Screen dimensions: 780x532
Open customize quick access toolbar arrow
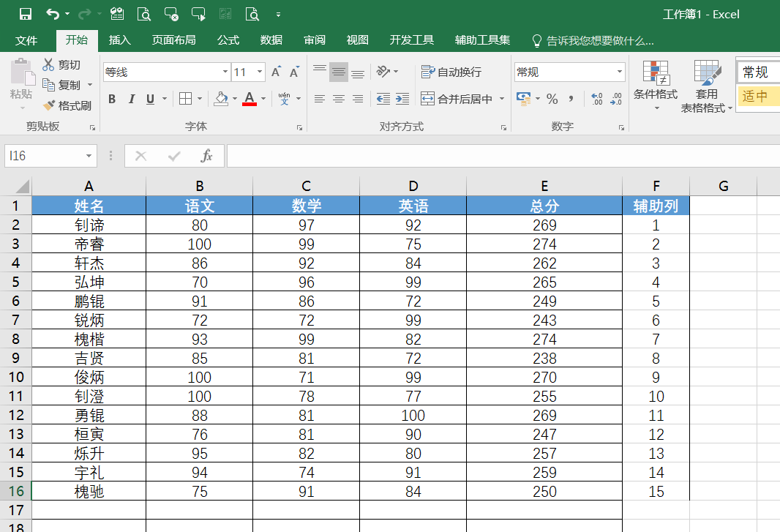click(x=278, y=15)
